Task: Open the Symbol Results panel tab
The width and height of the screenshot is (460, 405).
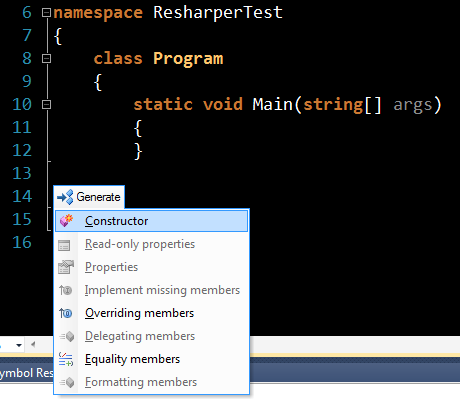Action: pos(26,373)
